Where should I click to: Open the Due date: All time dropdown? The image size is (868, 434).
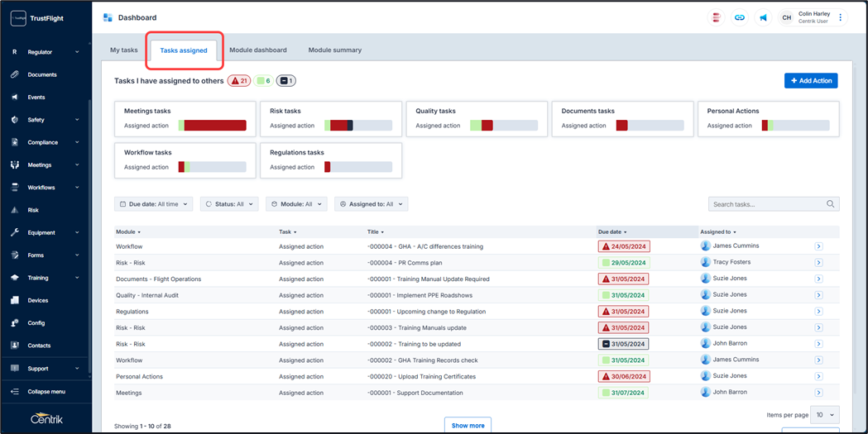point(153,204)
